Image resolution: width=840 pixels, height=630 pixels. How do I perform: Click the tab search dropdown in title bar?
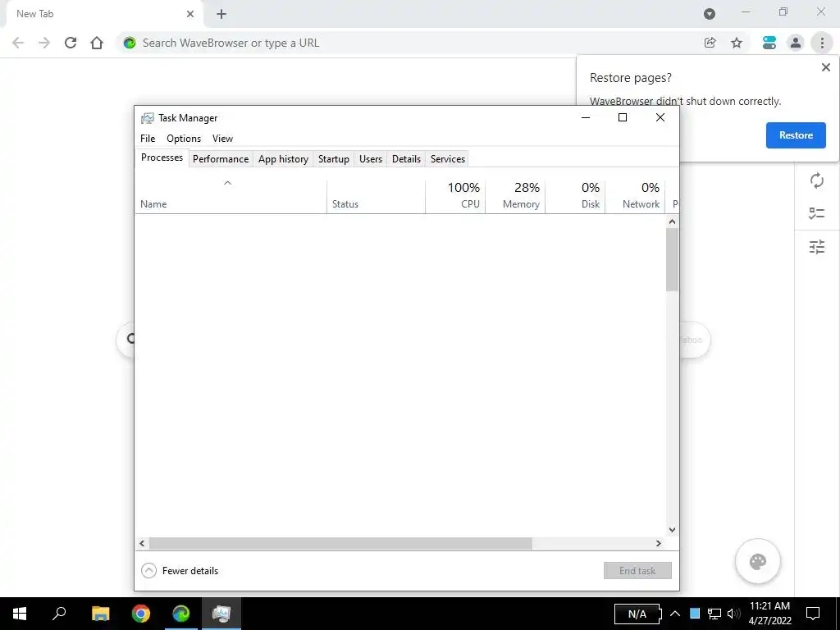(710, 14)
